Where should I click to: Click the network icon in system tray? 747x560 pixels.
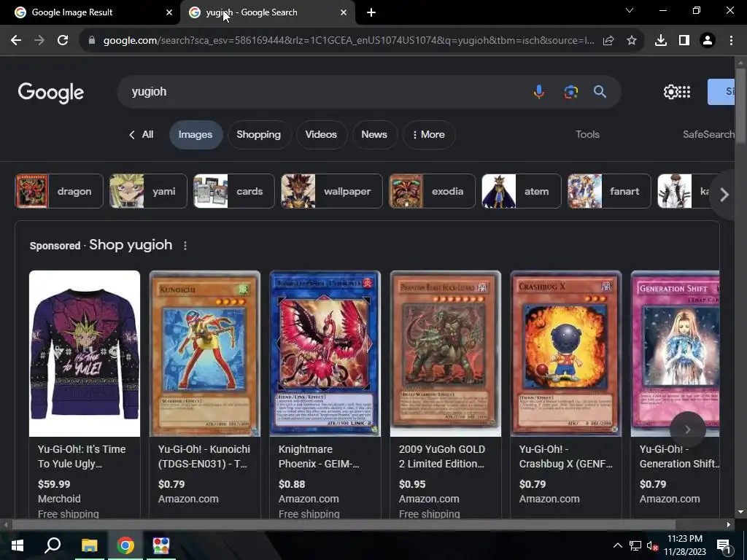635,545
